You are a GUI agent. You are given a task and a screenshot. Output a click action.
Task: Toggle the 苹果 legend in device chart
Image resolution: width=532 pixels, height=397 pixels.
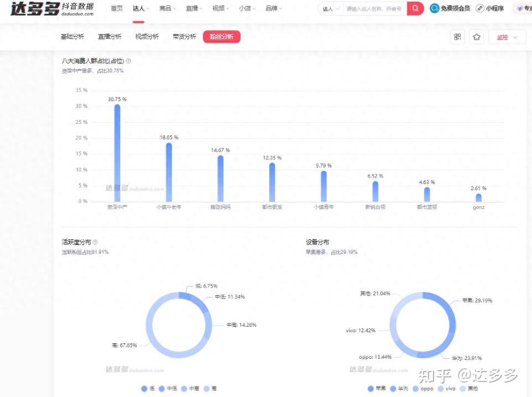click(x=377, y=389)
